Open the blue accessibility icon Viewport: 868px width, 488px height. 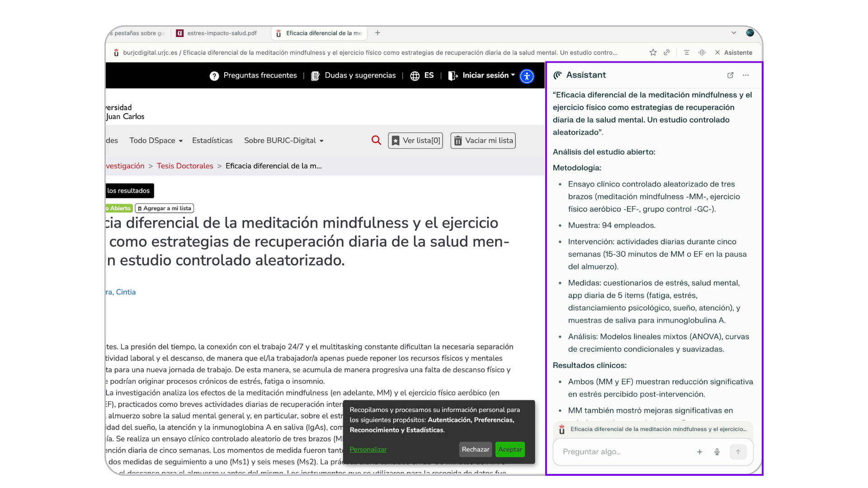pos(527,76)
